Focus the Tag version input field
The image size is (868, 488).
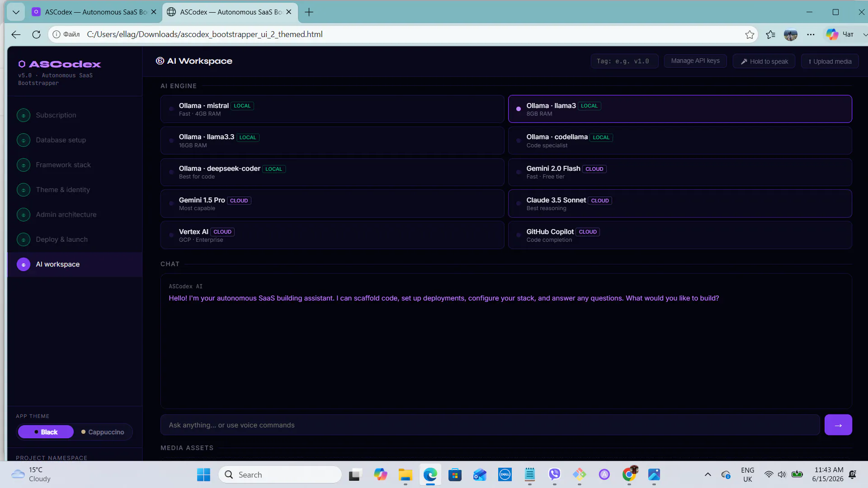click(x=624, y=61)
